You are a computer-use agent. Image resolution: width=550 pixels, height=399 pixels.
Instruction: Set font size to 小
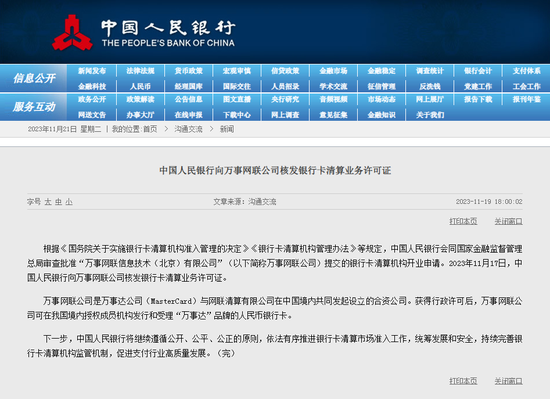click(x=69, y=202)
